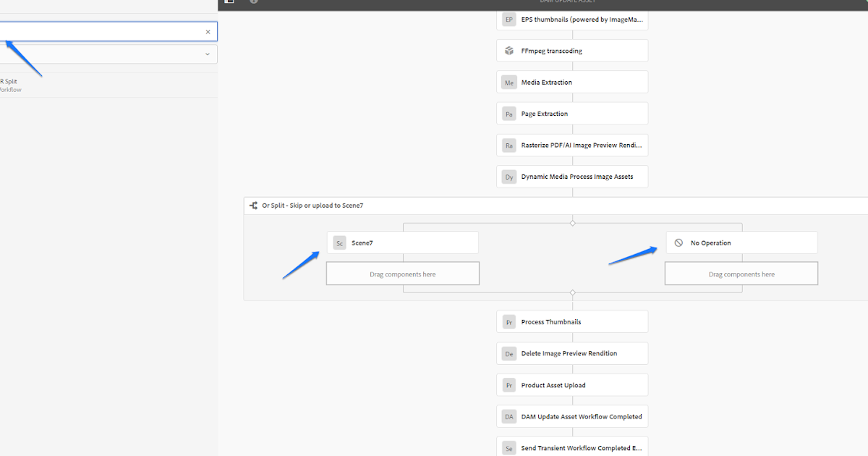868x456 pixels.
Task: Click the Delete Image Preview "De" icon
Action: pos(509,353)
